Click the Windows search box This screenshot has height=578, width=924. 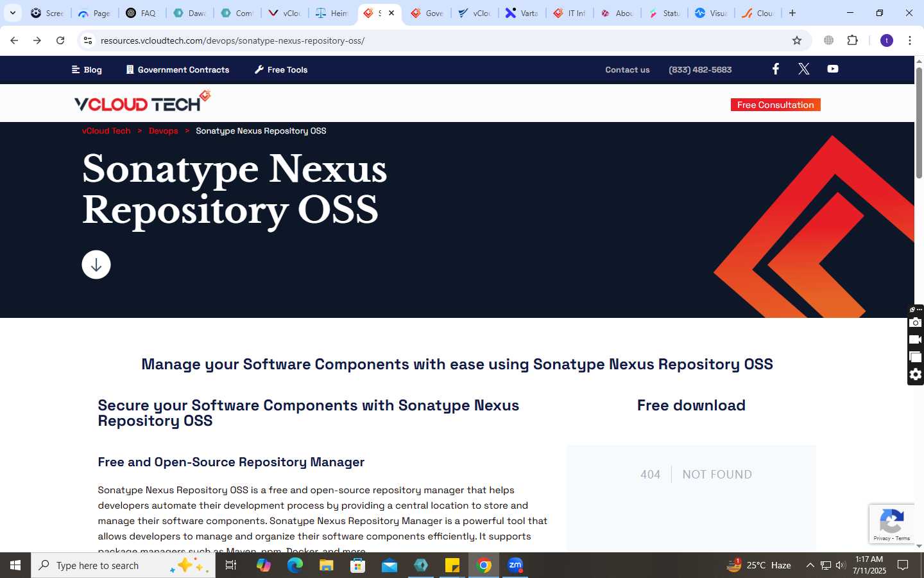pyautogui.click(x=123, y=565)
